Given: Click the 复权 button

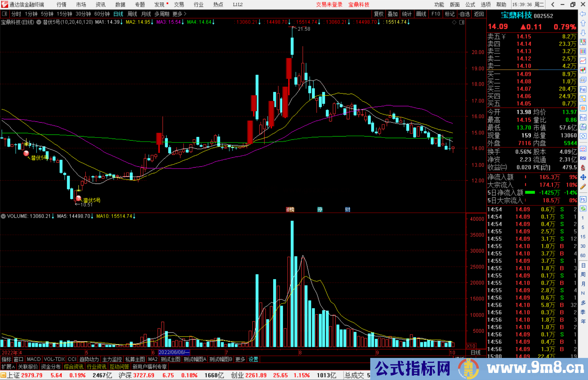Looking at the screenshot, I should (378, 14).
